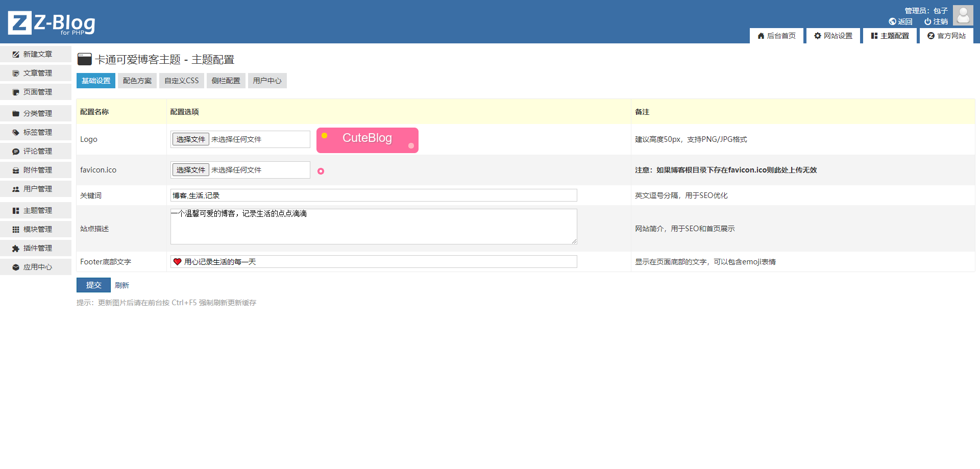This screenshot has height=469, width=980.
Task: Click the admin avatar image
Action: click(963, 15)
